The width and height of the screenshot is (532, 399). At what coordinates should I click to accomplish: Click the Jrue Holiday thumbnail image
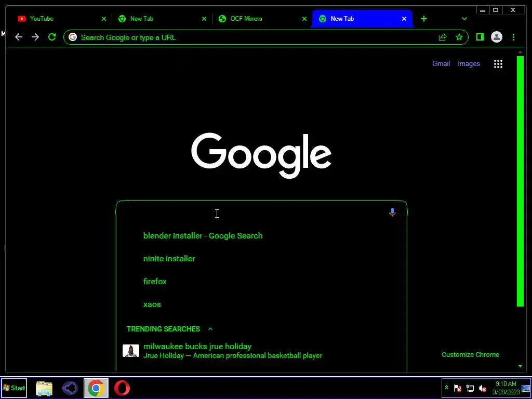[130, 351]
